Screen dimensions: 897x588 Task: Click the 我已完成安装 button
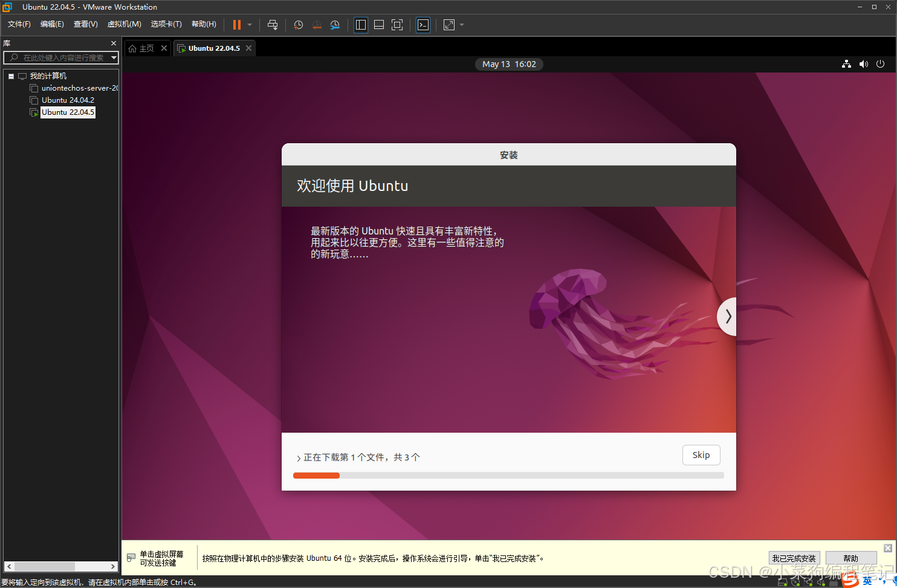click(x=794, y=558)
